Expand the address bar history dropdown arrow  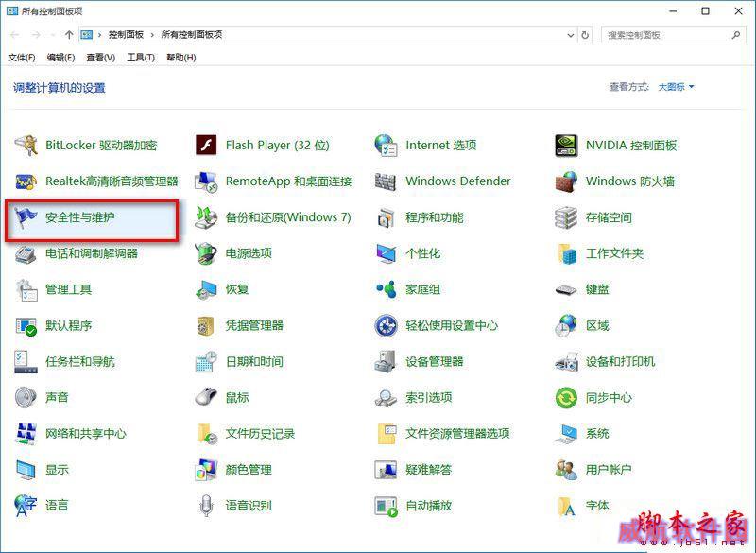571,35
